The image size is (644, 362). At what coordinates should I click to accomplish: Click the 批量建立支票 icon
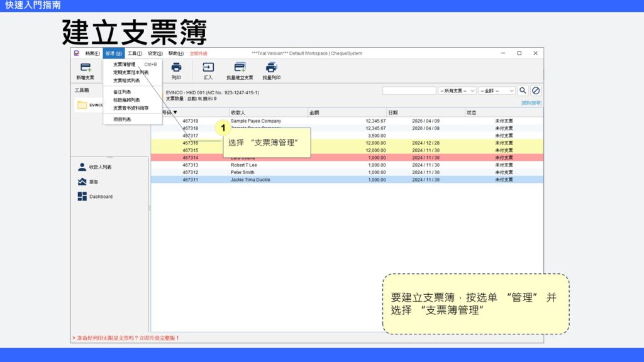[240, 67]
